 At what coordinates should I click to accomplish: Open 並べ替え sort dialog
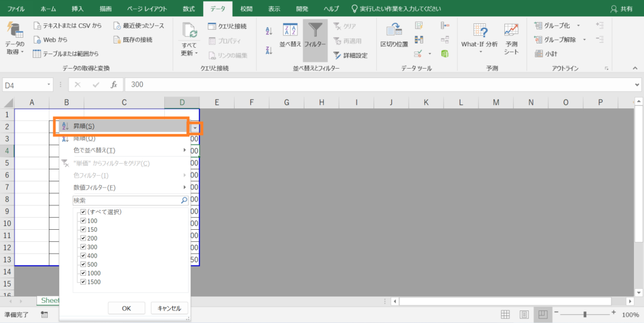pyautogui.click(x=291, y=36)
